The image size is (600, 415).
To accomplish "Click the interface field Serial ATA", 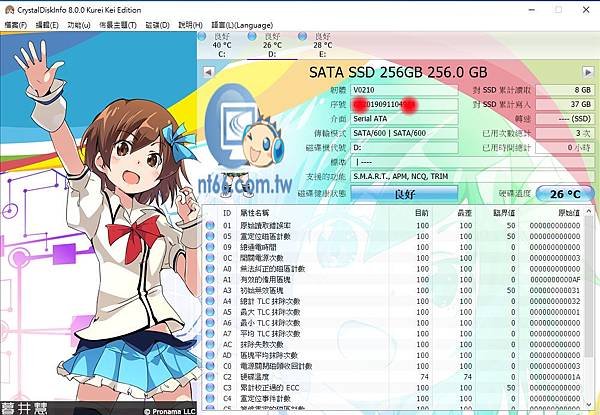I will coord(404,119).
